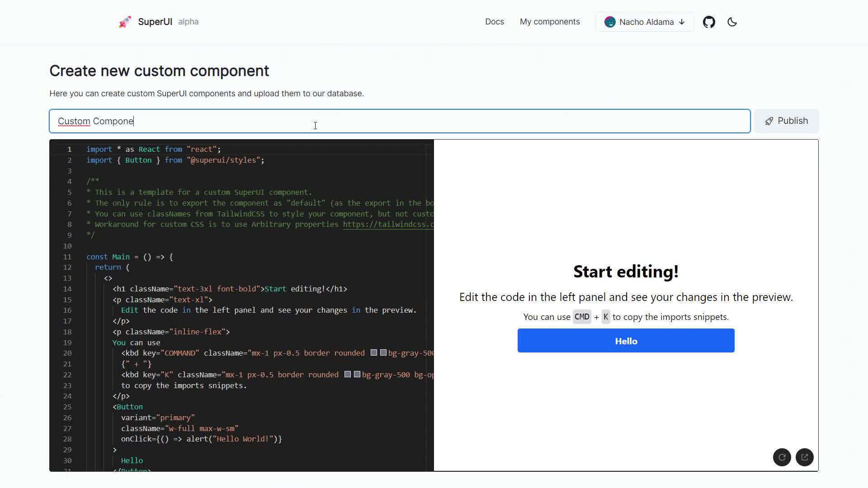
Task: Go to My components
Action: [x=549, y=22]
